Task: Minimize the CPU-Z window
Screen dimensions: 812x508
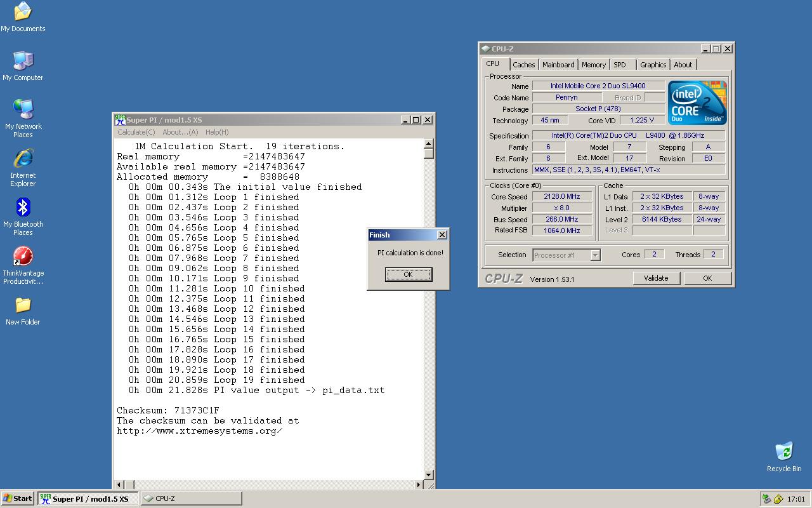Action: coord(705,49)
